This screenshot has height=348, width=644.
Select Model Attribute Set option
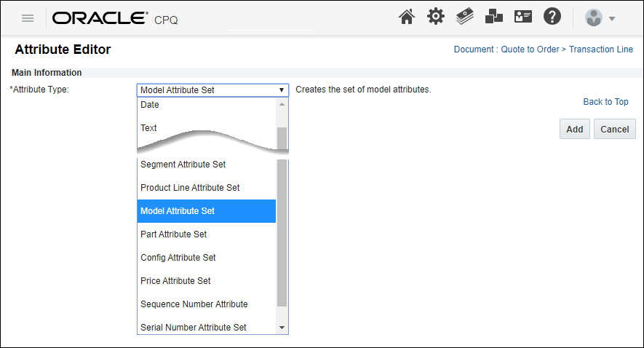pos(207,211)
